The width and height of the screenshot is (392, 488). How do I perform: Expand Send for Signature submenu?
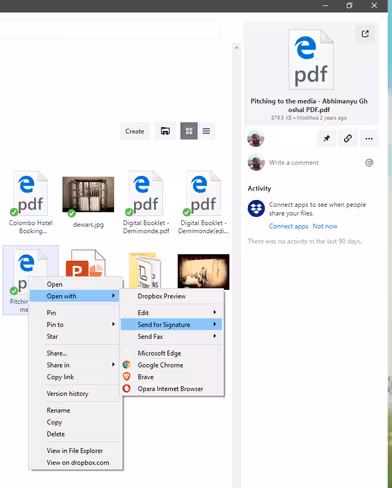(x=171, y=324)
